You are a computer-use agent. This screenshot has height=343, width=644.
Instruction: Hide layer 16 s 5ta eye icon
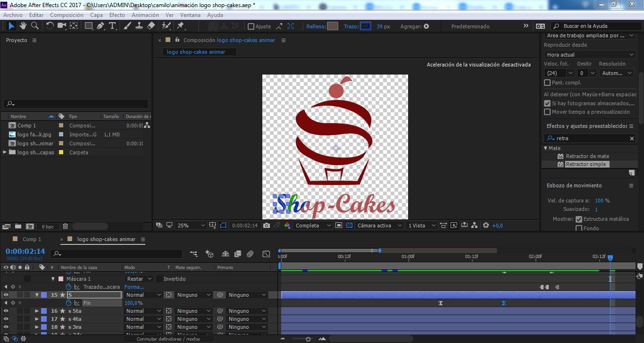(x=6, y=311)
